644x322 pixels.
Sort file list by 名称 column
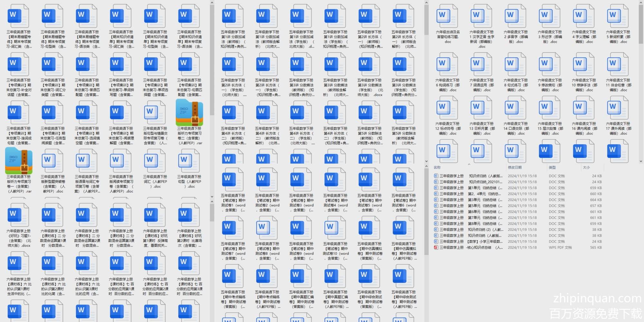(437, 167)
